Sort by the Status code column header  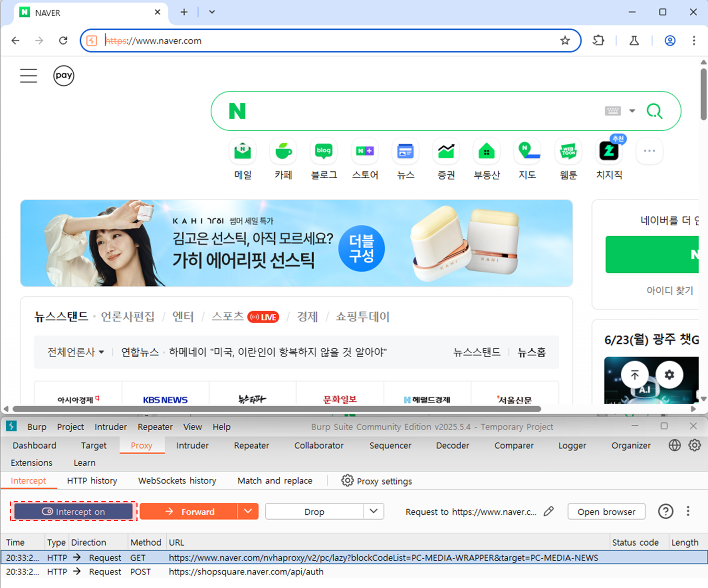click(x=635, y=543)
